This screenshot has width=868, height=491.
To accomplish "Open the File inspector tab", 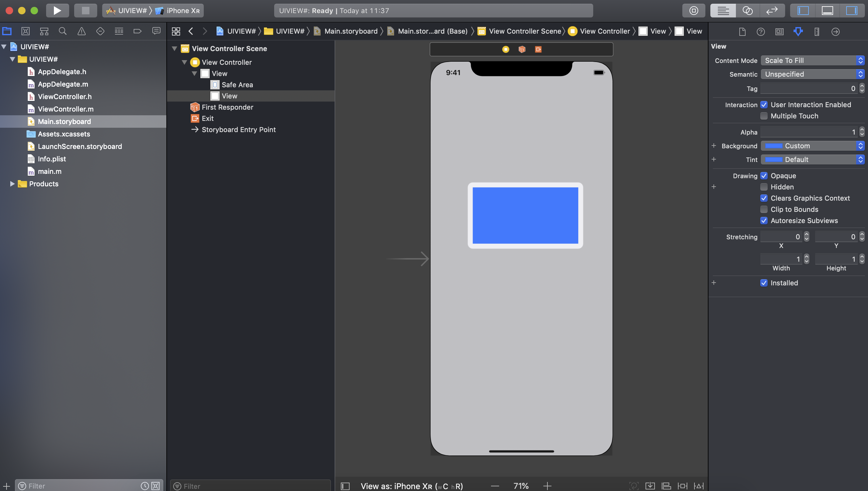I will click(742, 32).
